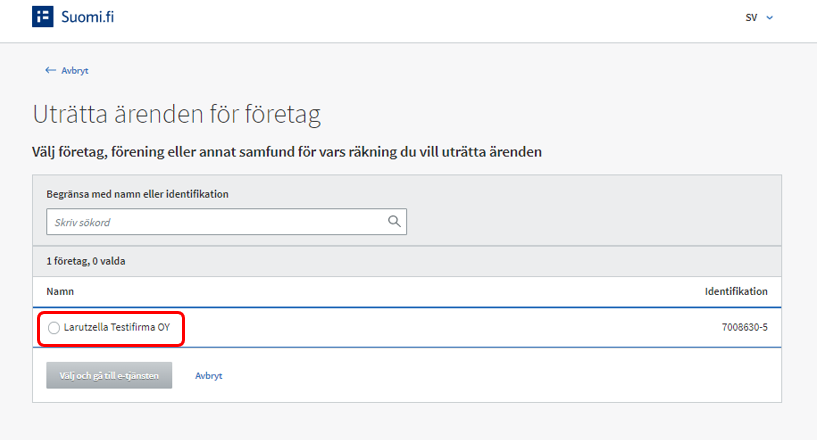Viewport: 817px width, 440px height.
Task: Click the Namn column header
Action: 60,292
